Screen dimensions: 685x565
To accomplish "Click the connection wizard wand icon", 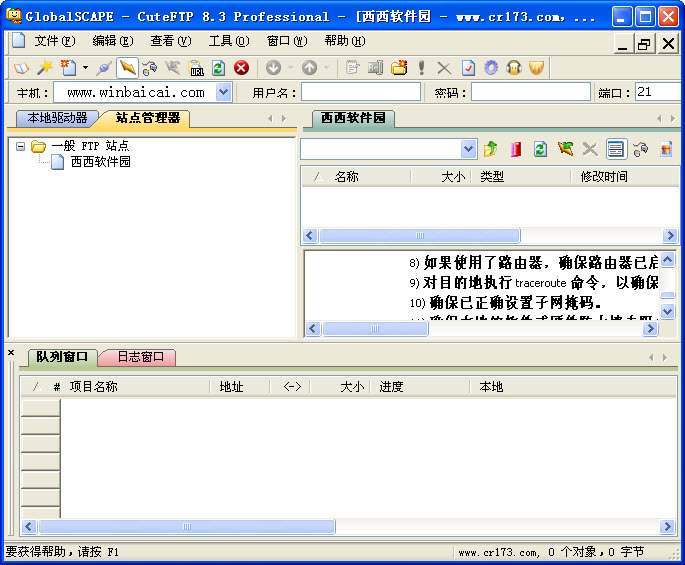I will pos(44,68).
